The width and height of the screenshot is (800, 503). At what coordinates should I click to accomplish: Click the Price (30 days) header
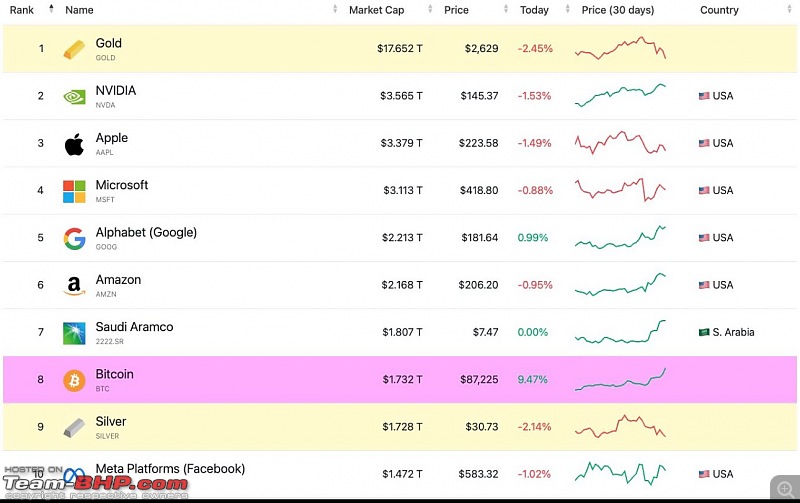[x=618, y=10]
